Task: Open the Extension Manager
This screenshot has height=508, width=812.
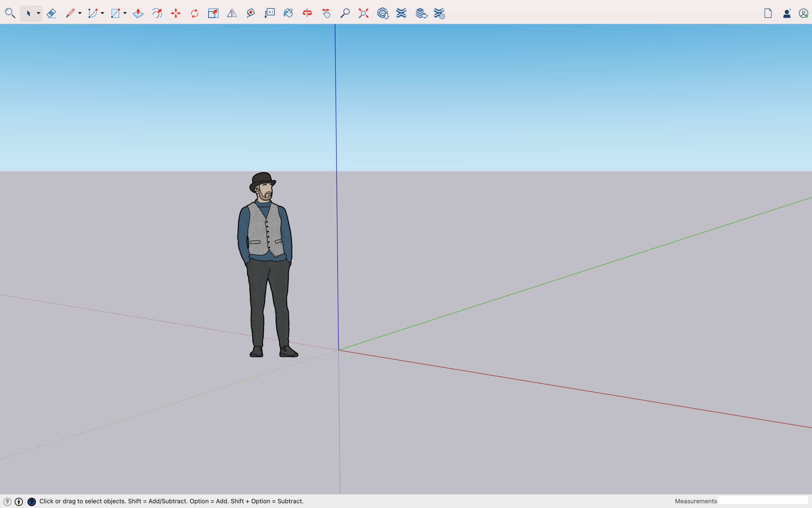Action: coord(439,13)
